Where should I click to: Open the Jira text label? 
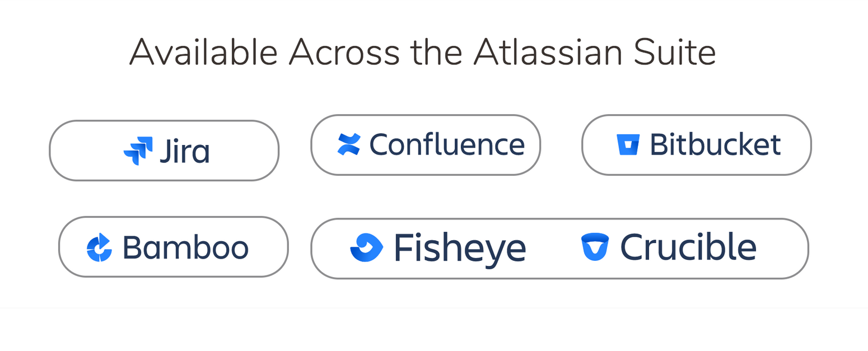(x=185, y=151)
